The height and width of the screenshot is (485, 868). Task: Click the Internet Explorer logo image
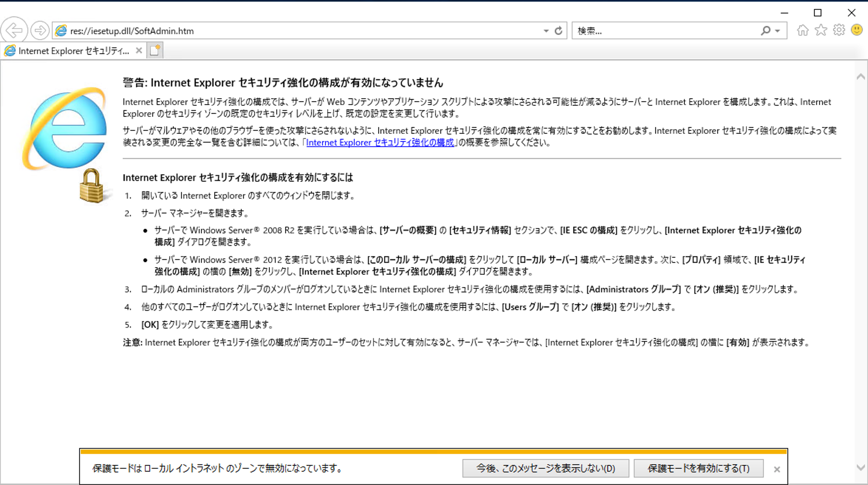point(65,128)
